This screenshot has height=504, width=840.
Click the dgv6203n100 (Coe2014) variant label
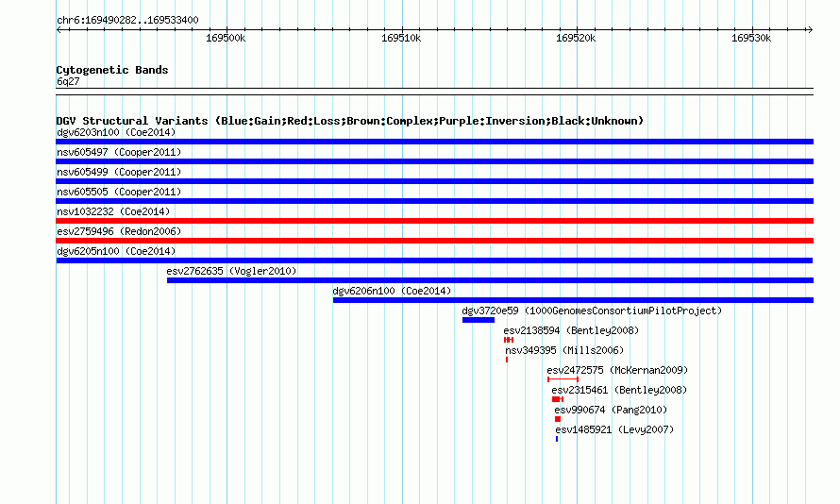tap(116, 132)
